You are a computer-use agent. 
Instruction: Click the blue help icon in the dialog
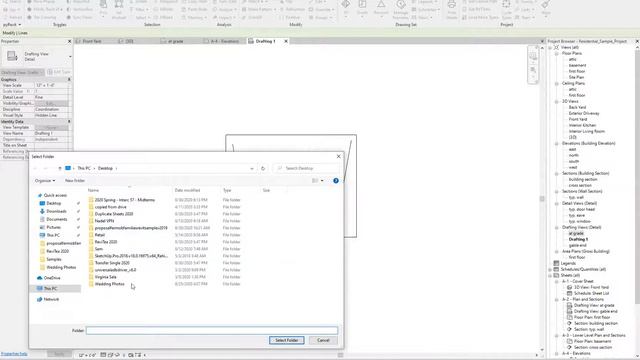click(x=336, y=180)
